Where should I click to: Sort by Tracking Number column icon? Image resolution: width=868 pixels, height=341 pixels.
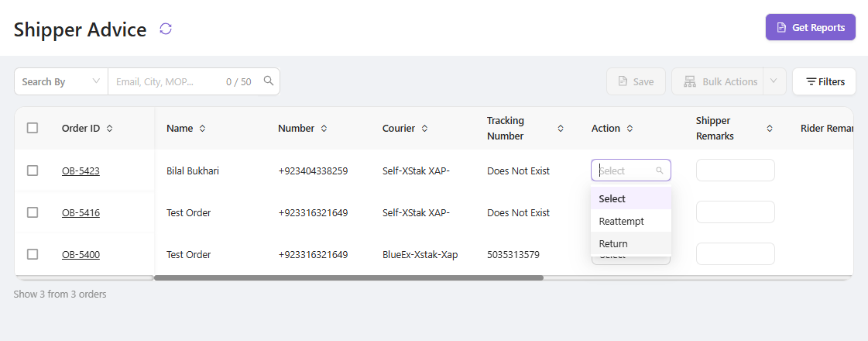tap(561, 129)
